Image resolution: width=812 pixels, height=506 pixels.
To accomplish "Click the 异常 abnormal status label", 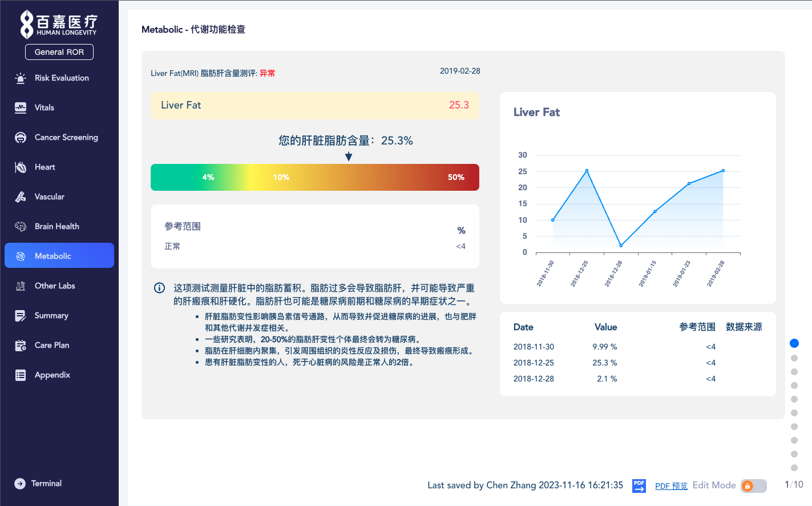I will coord(267,73).
